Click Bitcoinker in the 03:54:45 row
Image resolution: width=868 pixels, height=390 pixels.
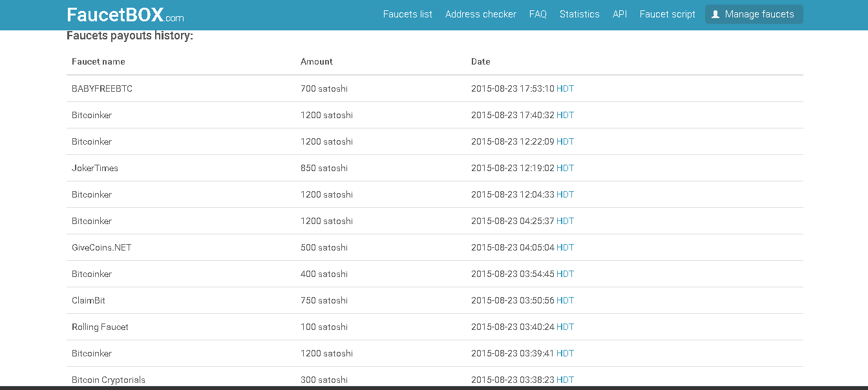92,274
